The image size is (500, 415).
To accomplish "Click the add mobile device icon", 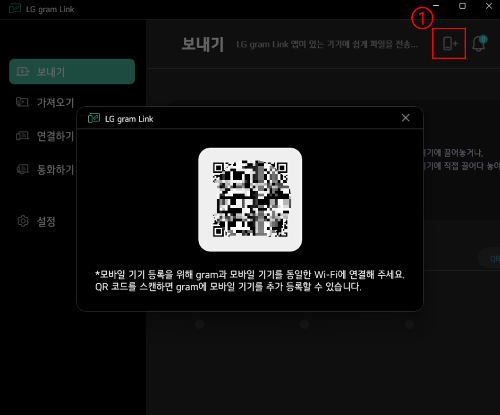I will [450, 44].
